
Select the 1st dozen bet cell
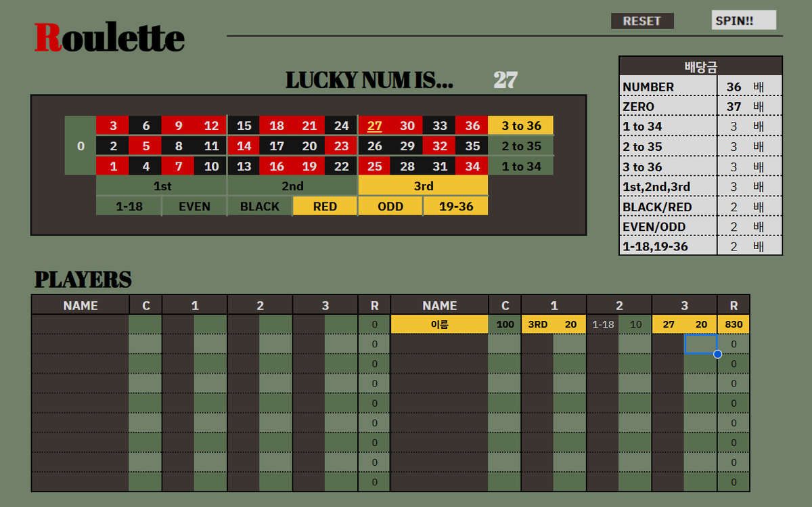162,186
